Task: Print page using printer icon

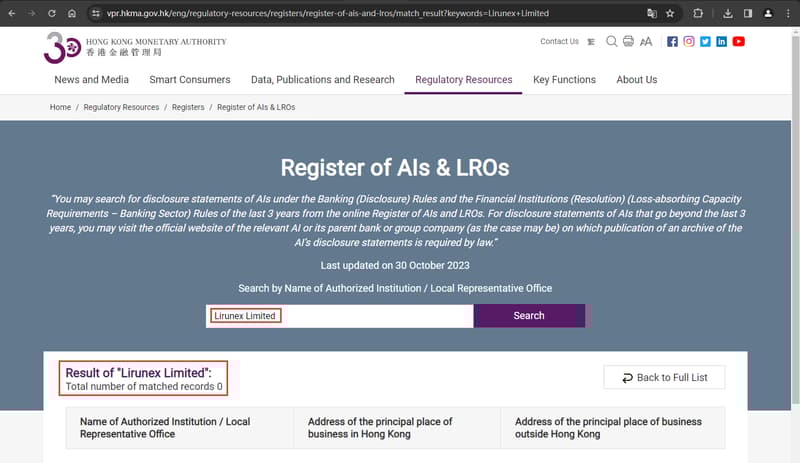Action: coord(628,41)
